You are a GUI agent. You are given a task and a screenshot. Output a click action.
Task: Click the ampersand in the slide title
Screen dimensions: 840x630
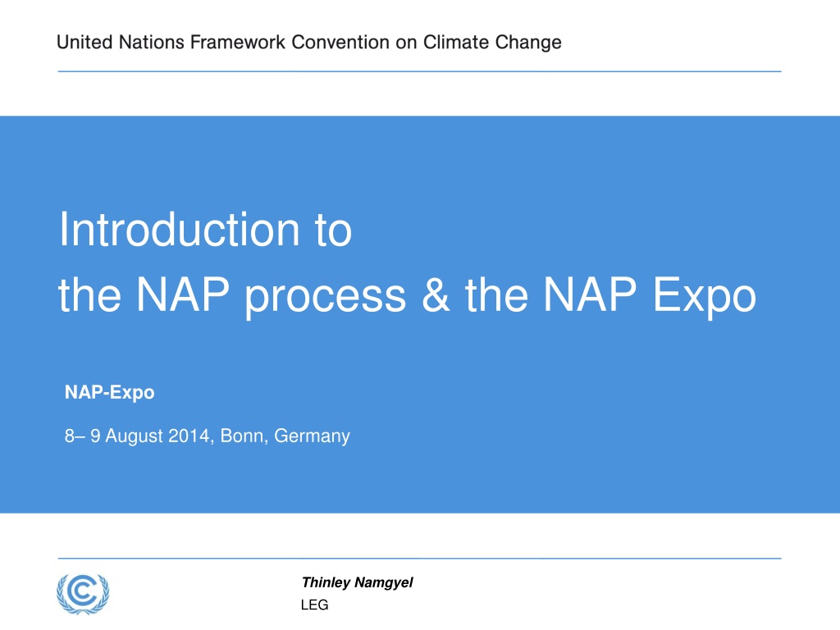(435, 294)
